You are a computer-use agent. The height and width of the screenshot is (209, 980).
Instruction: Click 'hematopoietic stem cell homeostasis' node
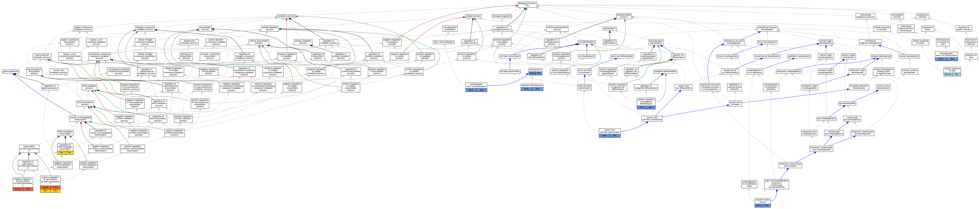tap(946, 56)
